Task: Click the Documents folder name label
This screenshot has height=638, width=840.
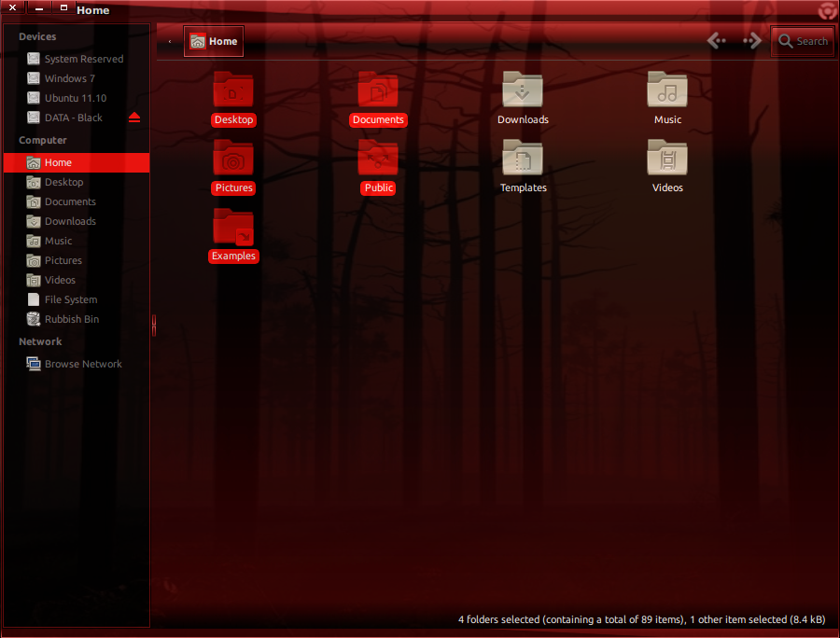Action: [x=378, y=120]
